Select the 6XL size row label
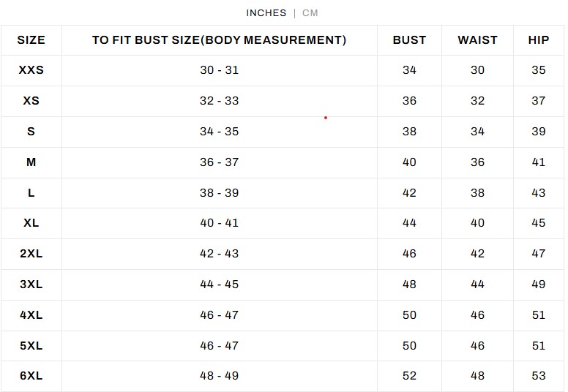 click(31, 376)
